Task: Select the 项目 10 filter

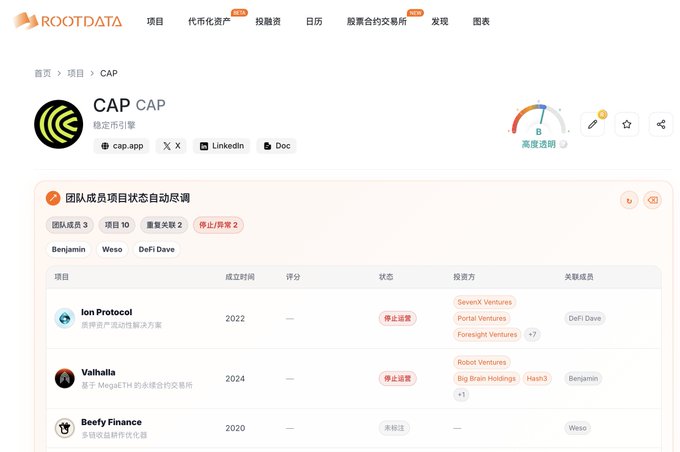Action: 117,225
